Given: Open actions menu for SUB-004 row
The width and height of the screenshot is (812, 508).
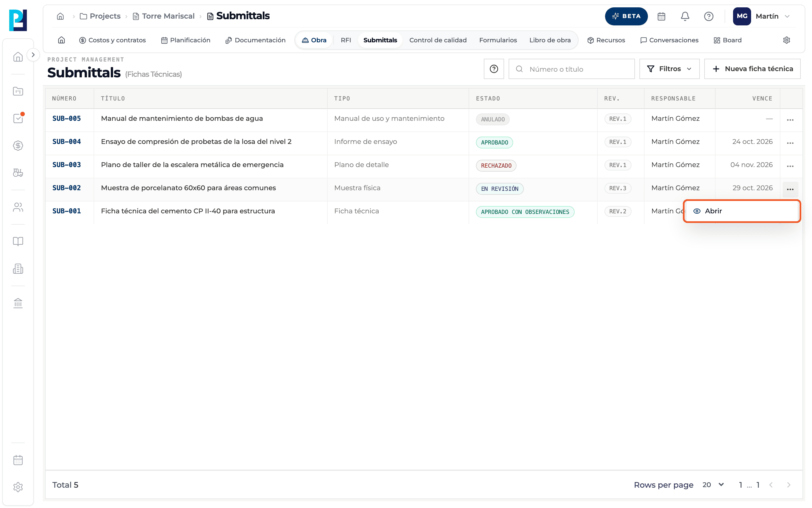Looking at the screenshot, I should [x=790, y=143].
